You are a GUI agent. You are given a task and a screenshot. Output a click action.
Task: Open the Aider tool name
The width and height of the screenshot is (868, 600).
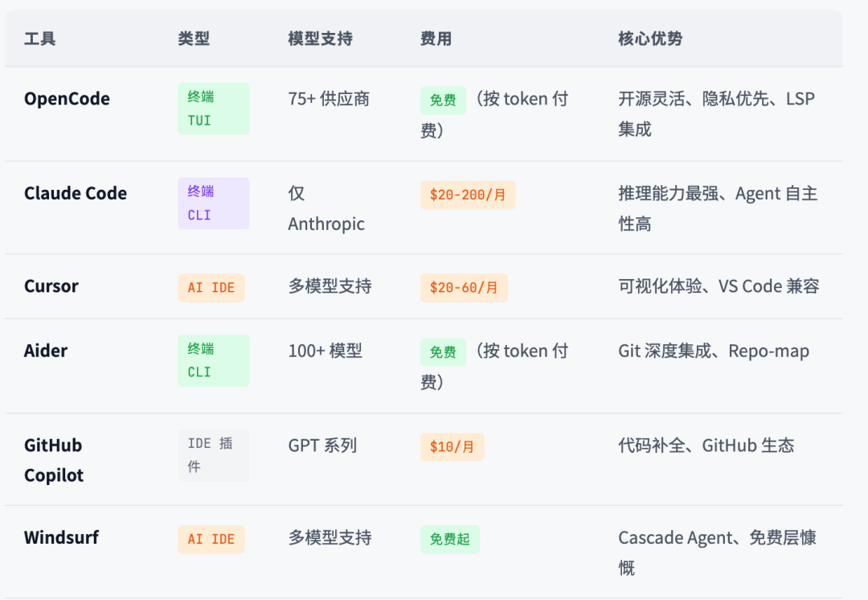[x=46, y=351]
